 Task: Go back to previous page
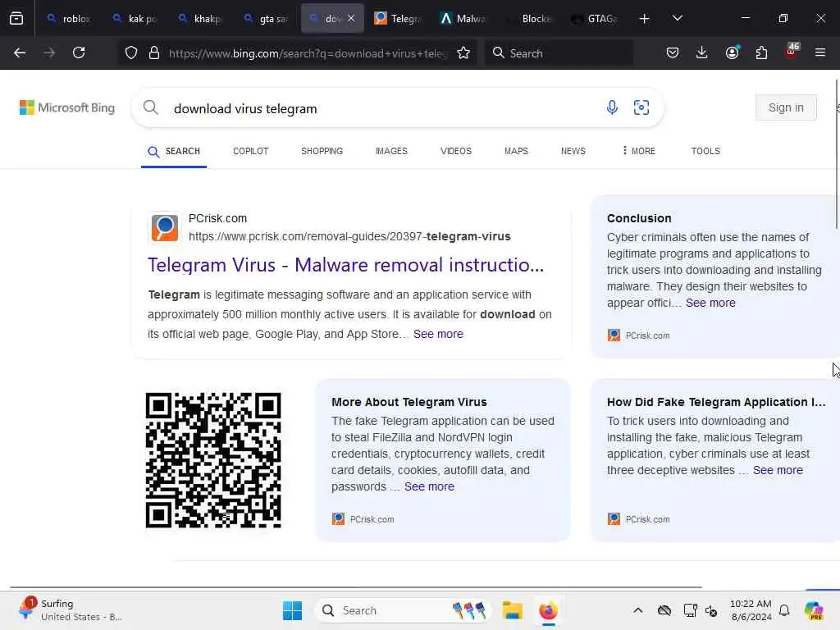coord(20,52)
